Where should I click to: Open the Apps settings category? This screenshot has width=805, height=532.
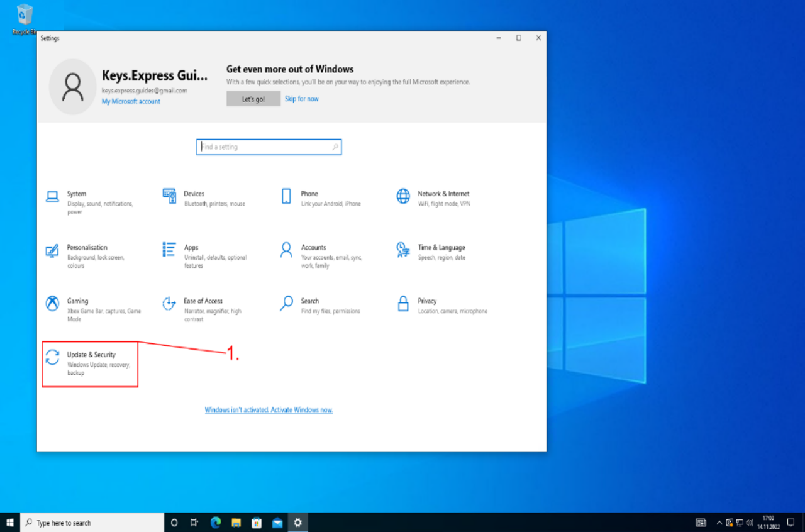(191, 248)
